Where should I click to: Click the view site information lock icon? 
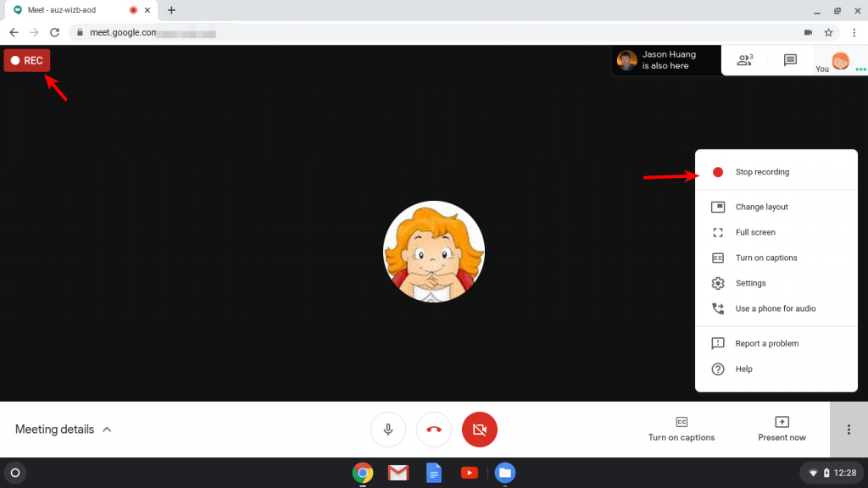point(80,33)
